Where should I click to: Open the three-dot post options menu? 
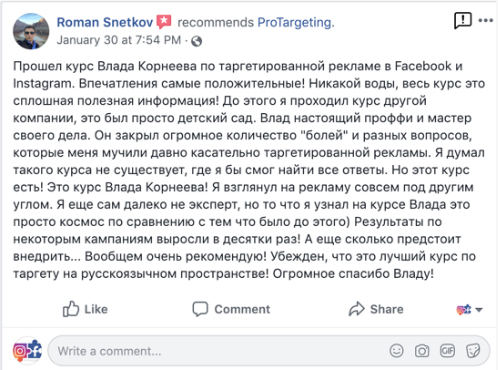[x=486, y=20]
